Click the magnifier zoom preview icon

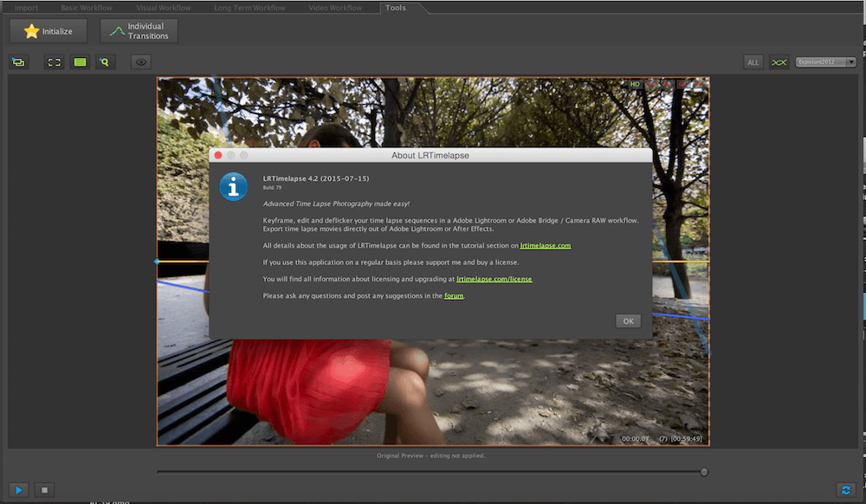(x=105, y=62)
